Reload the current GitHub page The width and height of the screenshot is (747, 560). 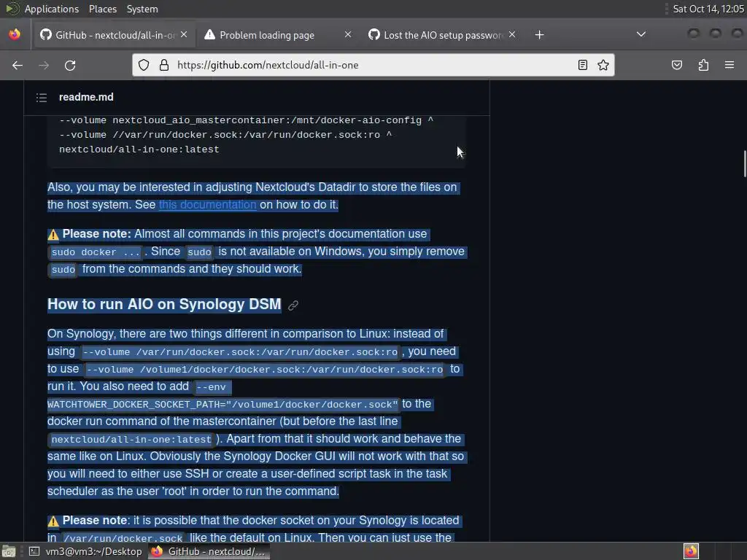(x=70, y=65)
